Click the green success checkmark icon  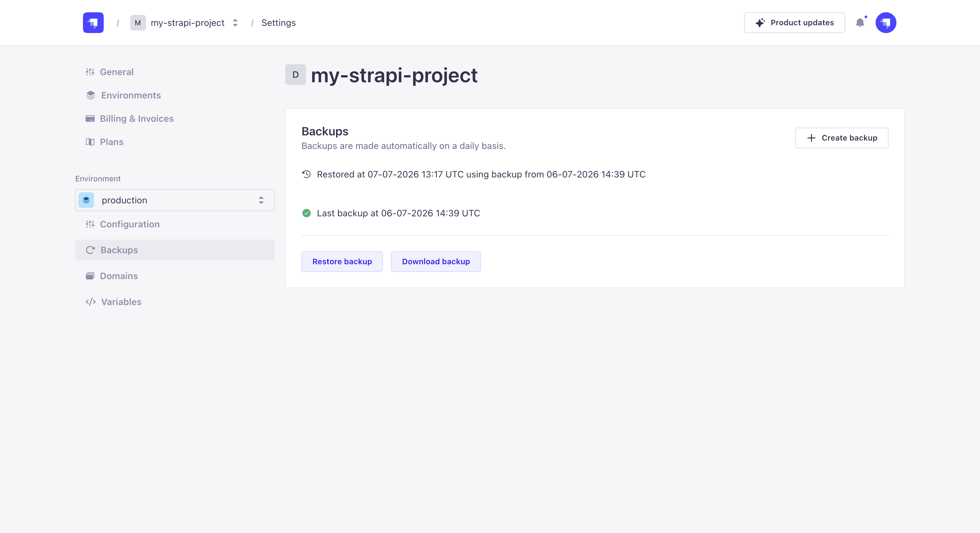pos(306,213)
